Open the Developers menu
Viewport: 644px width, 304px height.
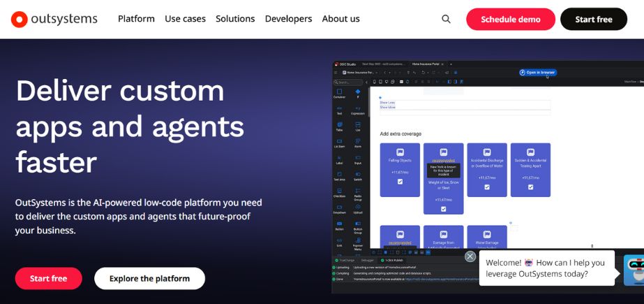pos(288,19)
